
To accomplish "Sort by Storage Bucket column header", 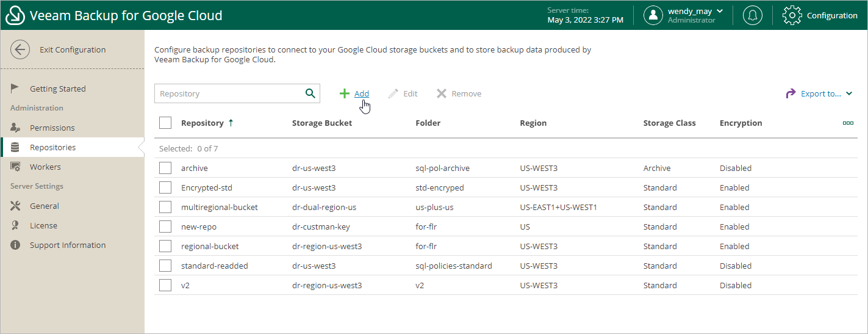I will [322, 123].
